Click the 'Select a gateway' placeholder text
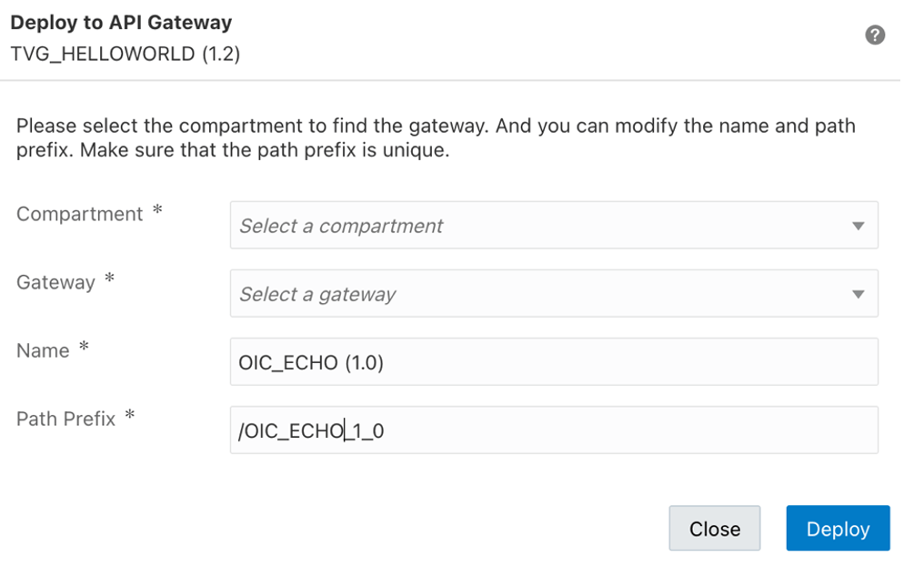Screen dimensions: 924x577 (x=317, y=294)
